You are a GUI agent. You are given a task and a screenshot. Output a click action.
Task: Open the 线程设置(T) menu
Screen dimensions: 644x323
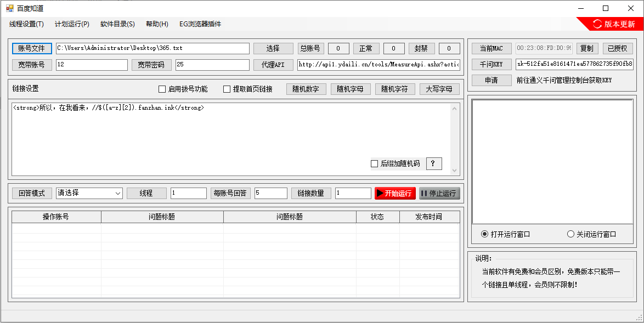(x=27, y=24)
